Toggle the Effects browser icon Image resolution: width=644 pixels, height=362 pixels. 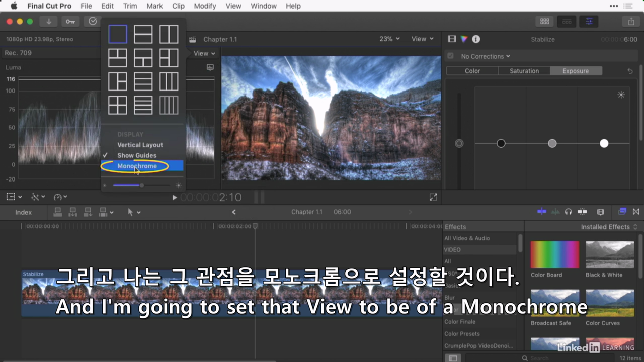622,212
